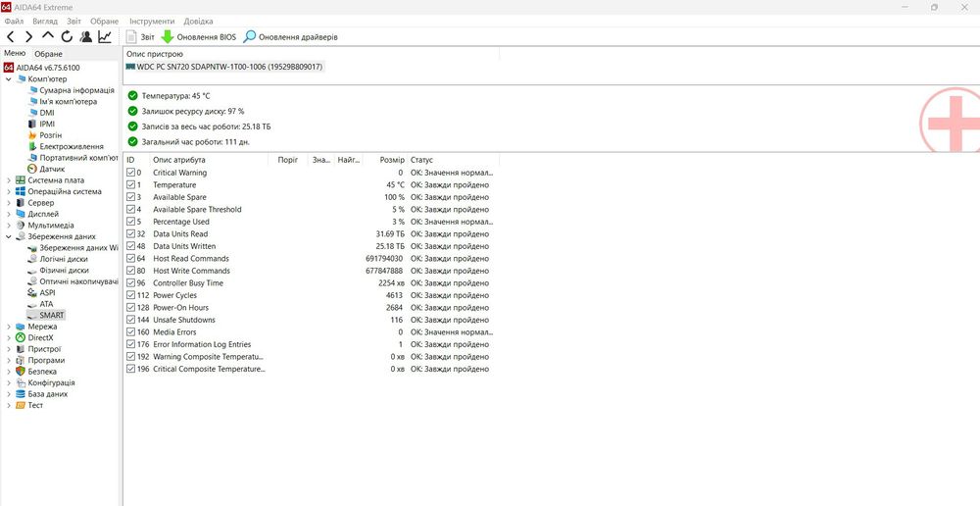
Task: Toggle the Host Write Commands checkbox
Action: [x=130, y=271]
